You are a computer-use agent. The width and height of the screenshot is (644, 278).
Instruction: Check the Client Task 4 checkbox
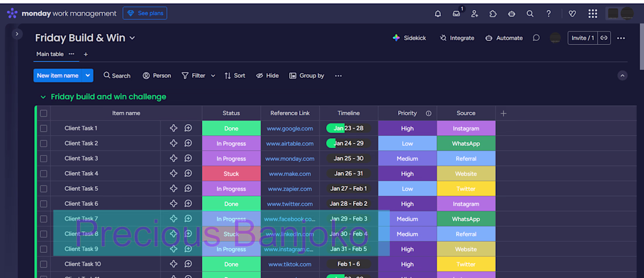[x=43, y=174]
